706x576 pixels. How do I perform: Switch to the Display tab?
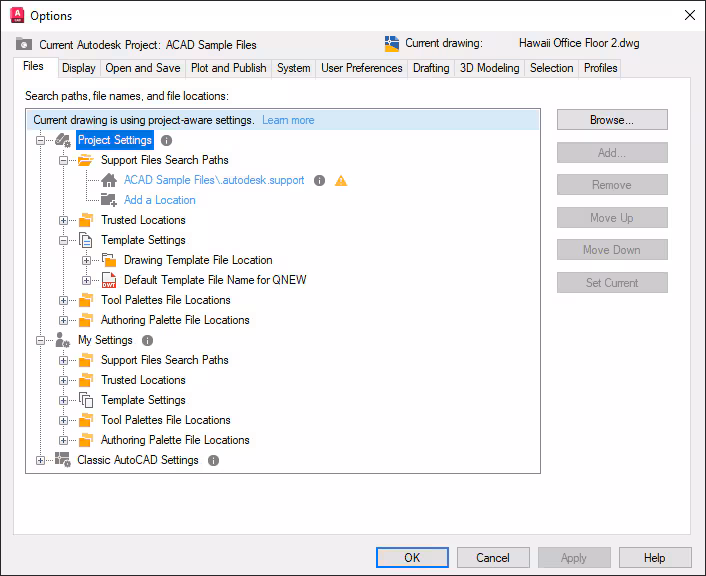78,68
